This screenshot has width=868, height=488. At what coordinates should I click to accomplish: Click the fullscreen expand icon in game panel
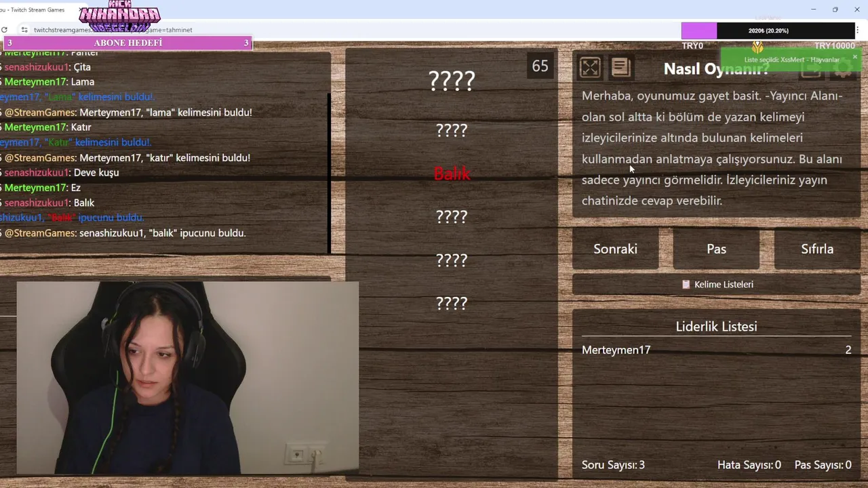(x=590, y=67)
